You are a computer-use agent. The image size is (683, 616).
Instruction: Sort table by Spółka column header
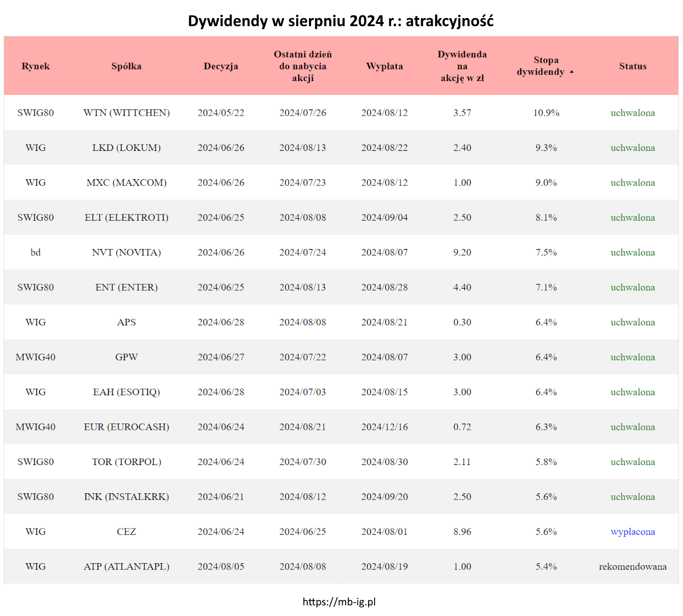[126, 66]
